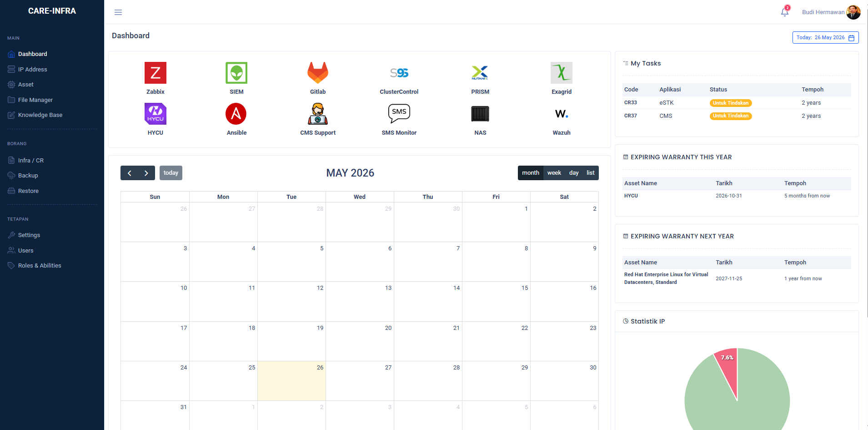
Task: Select HYCU in expiring warranty table
Action: [x=631, y=196]
